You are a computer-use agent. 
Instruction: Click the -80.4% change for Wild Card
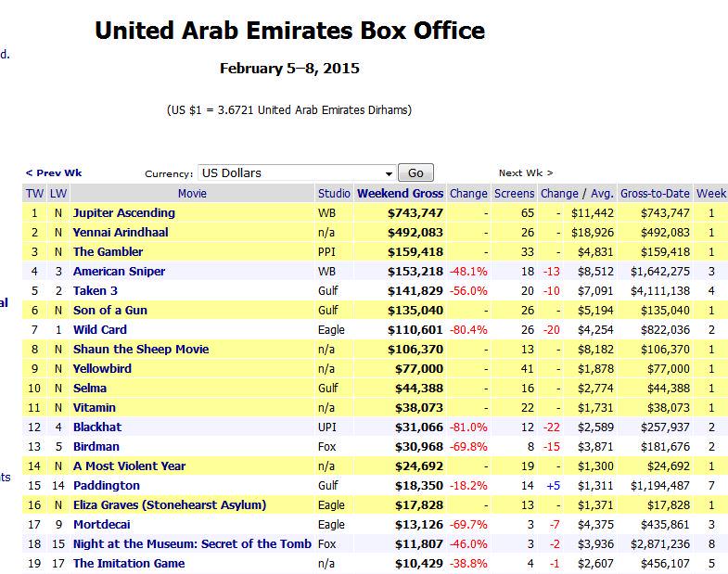click(468, 330)
